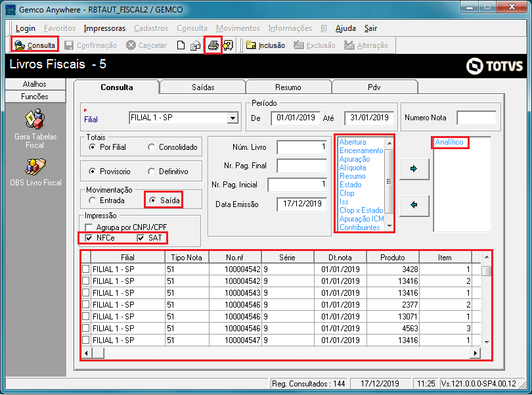Select the Por Filial radio option

(92, 147)
